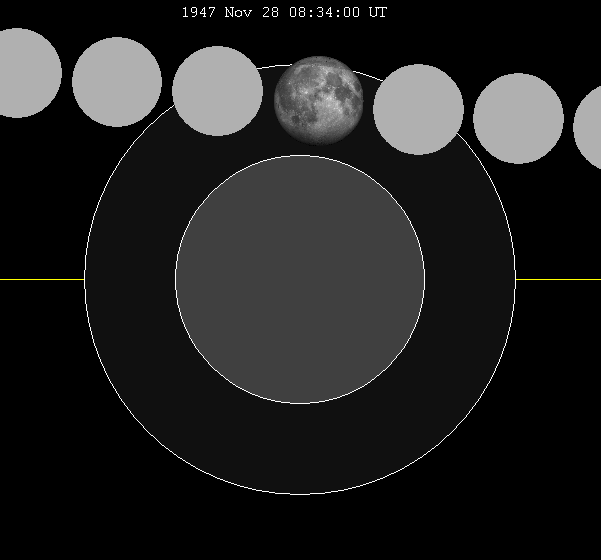Click the center of the gray umbra circle
601x560 pixels.
(x=300, y=280)
